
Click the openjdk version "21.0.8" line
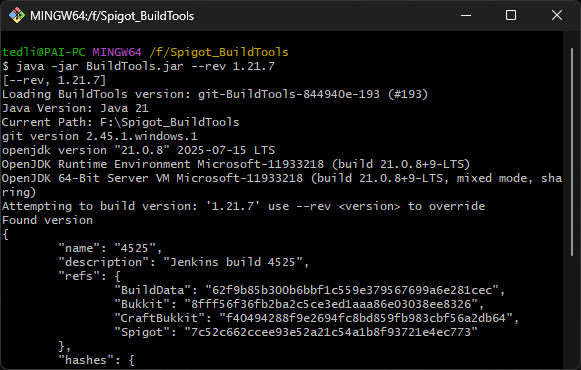(x=138, y=150)
